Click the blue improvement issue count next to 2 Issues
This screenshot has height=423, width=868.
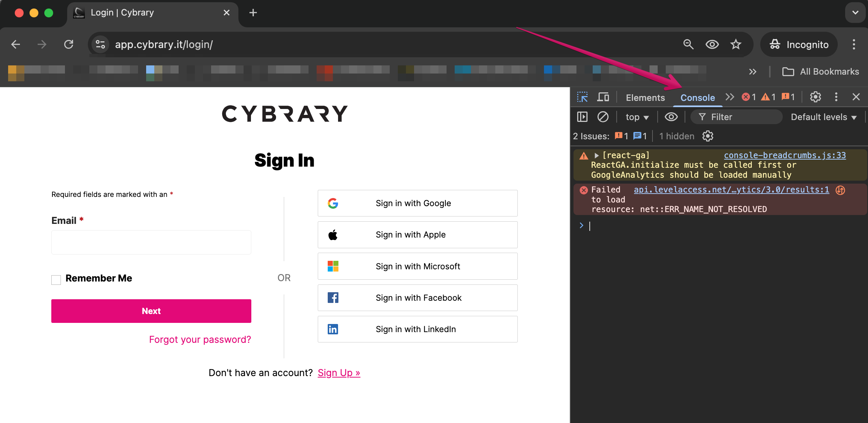pyautogui.click(x=640, y=136)
